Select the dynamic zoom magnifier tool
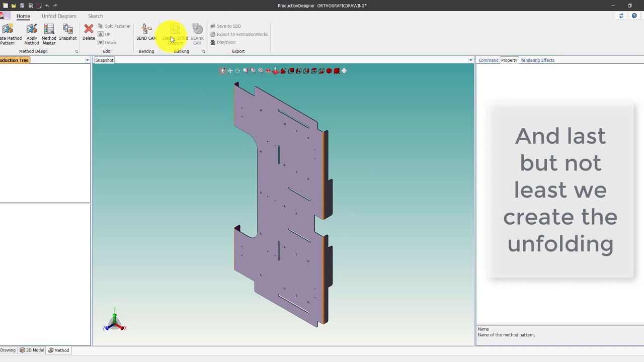The width and height of the screenshot is (644, 362). point(246,71)
